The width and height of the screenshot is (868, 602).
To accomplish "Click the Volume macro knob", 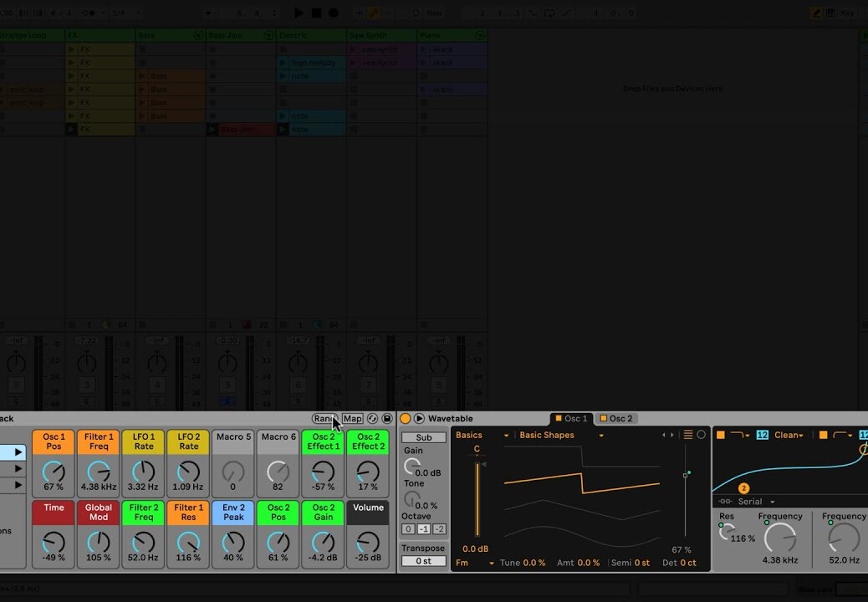I will coord(368,543).
